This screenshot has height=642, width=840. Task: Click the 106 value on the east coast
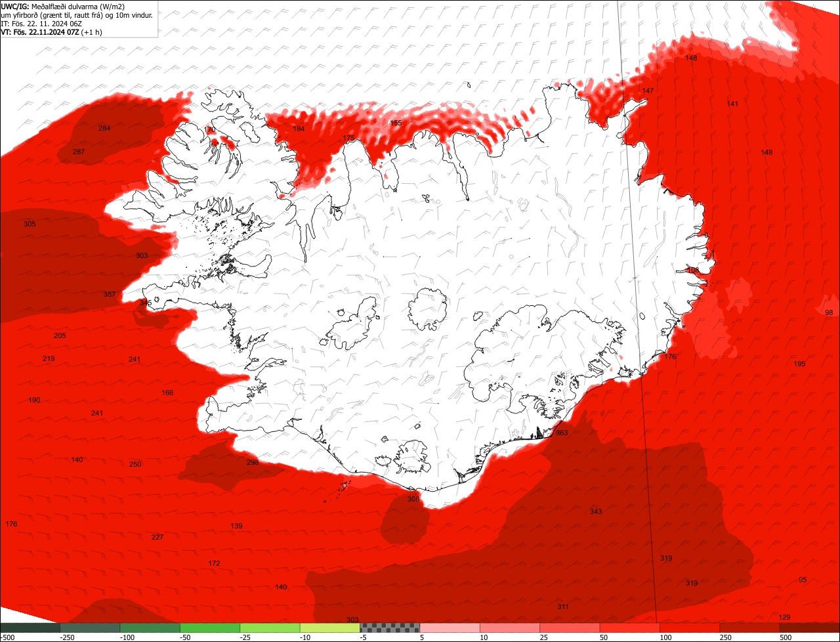pos(694,270)
